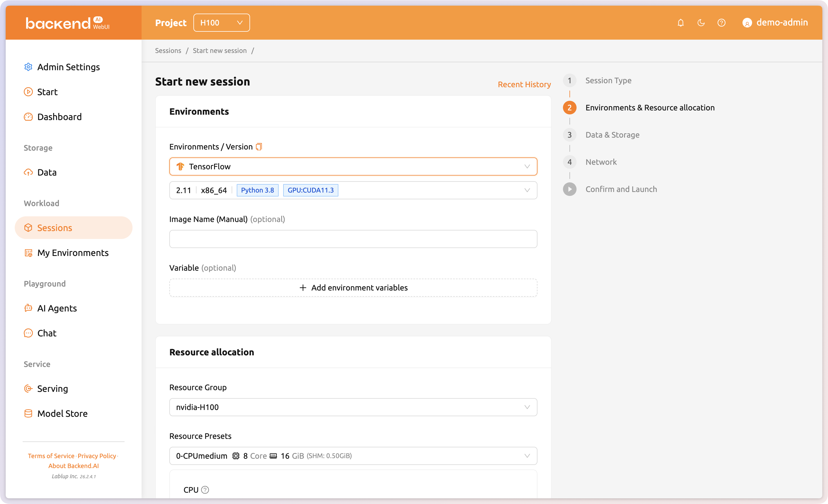The height and width of the screenshot is (504, 828).
Task: Copy the environment image name with the copy icon
Action: (259, 147)
